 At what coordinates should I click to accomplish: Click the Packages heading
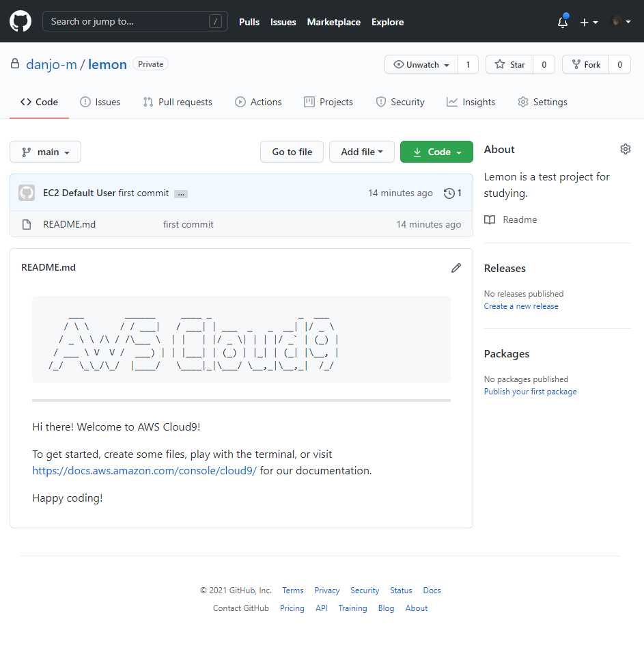507,354
